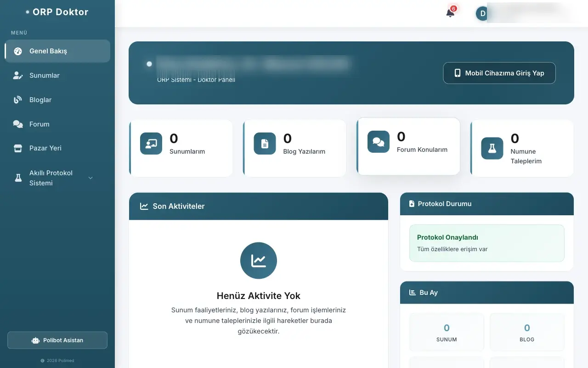Click the user avatar letter D

[x=482, y=13]
